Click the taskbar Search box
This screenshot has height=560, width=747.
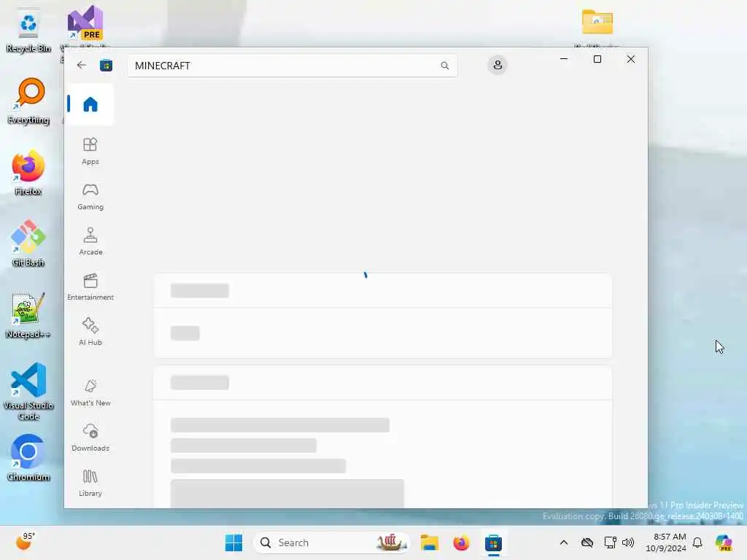(x=332, y=542)
